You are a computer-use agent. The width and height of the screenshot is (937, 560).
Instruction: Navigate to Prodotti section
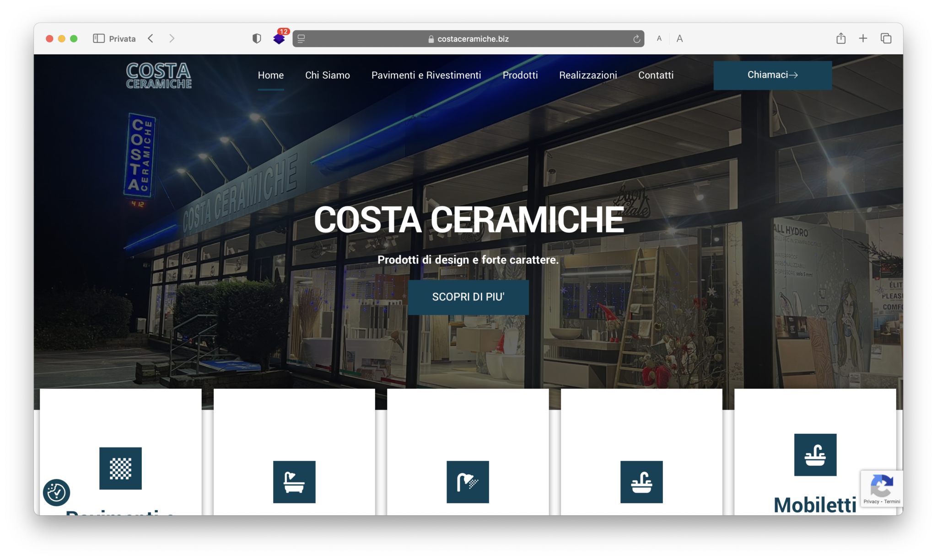tap(520, 75)
